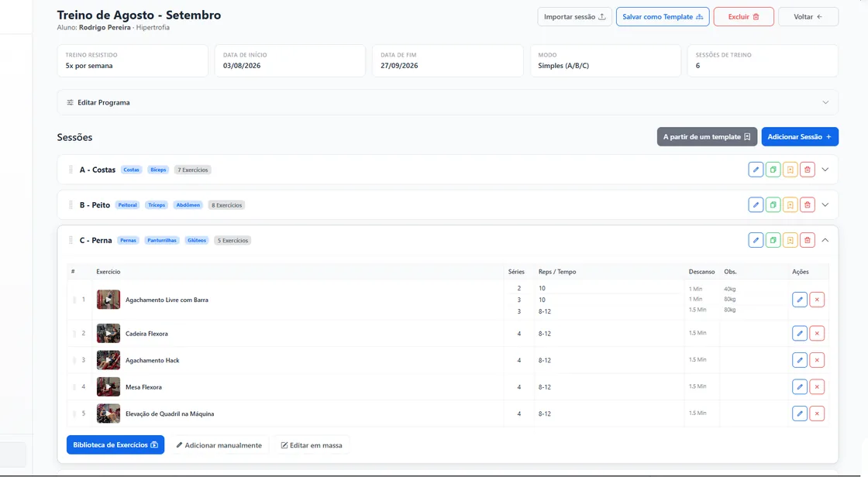Delete the B - Peito session
Viewport: 868px width, 477px height.
(807, 204)
